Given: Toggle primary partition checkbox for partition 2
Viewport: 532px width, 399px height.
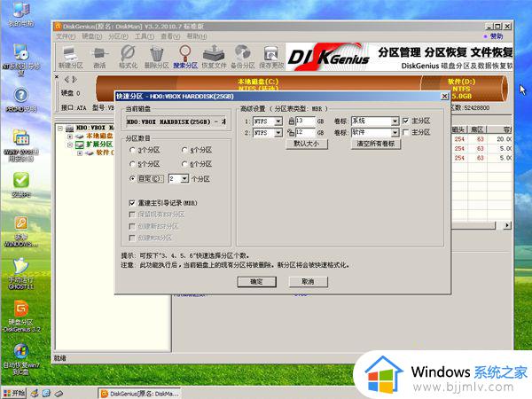Looking at the screenshot, I should click(x=405, y=132).
